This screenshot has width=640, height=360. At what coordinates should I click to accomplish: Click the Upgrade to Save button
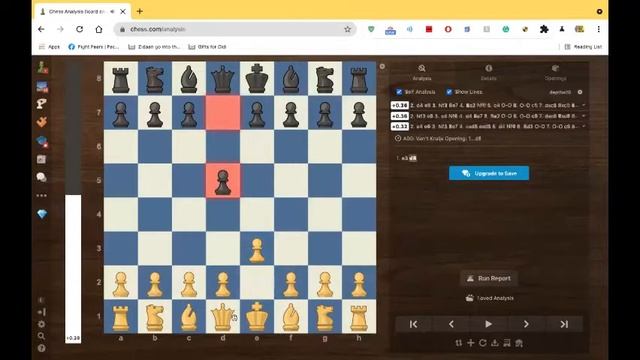pos(489,173)
